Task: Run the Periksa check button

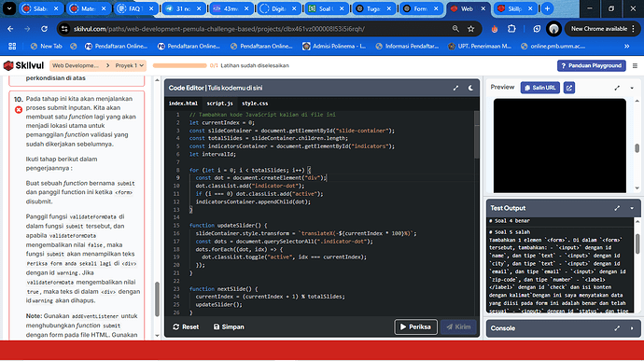Action: (x=415, y=326)
